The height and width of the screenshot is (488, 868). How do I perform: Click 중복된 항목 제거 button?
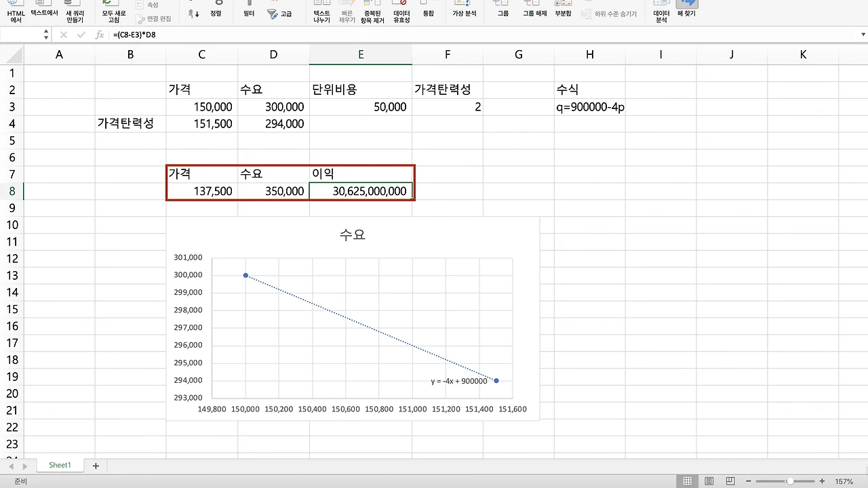(373, 12)
